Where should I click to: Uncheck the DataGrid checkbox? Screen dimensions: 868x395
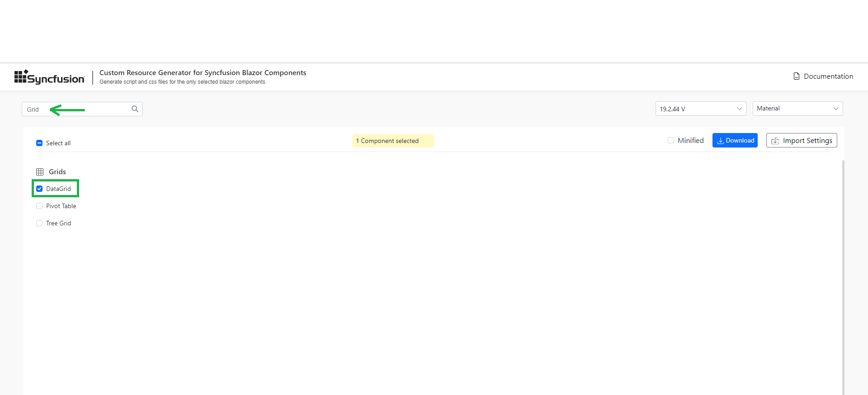coord(39,189)
